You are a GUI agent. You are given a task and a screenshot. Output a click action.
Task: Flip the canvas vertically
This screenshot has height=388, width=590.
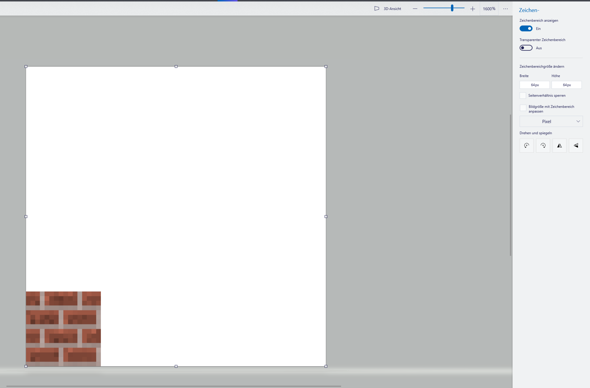576,146
